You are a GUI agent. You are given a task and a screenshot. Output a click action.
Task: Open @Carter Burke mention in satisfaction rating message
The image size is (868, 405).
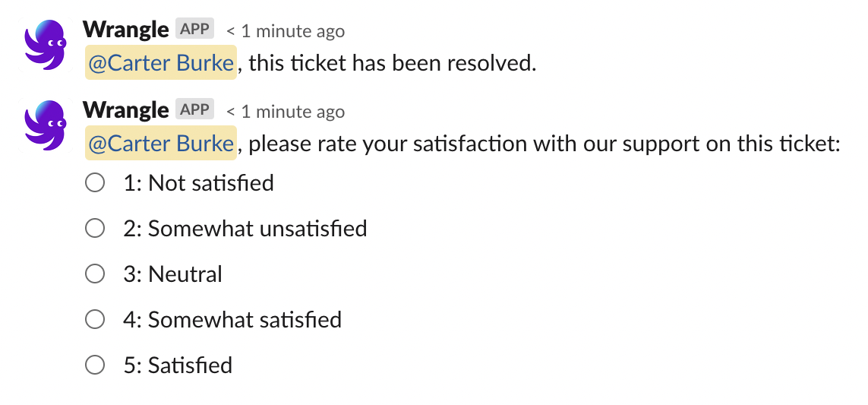point(161,144)
